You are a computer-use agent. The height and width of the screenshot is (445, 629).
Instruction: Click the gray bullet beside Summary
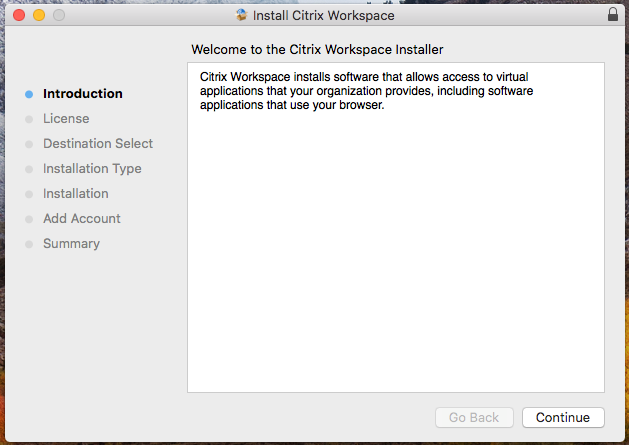point(29,244)
